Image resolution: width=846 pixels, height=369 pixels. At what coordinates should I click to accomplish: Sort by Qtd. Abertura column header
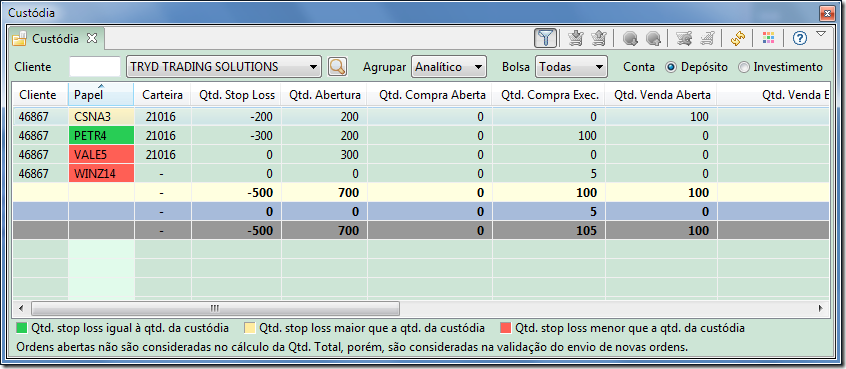click(x=324, y=94)
